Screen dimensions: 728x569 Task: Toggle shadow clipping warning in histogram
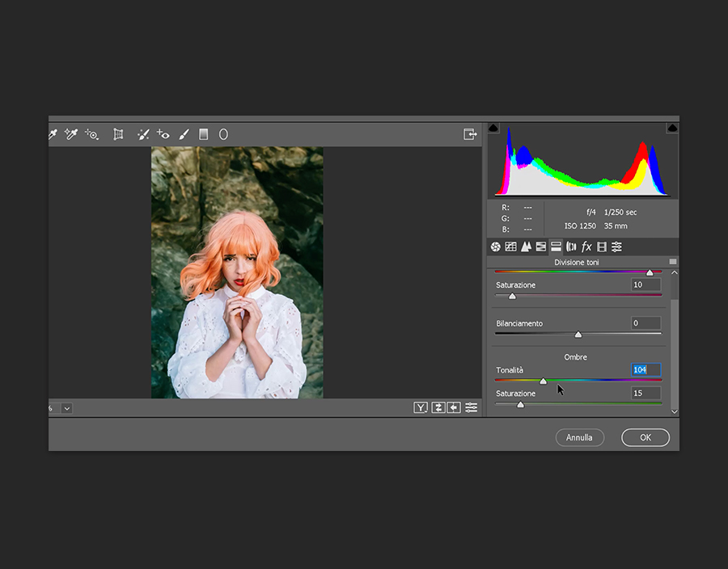click(493, 128)
